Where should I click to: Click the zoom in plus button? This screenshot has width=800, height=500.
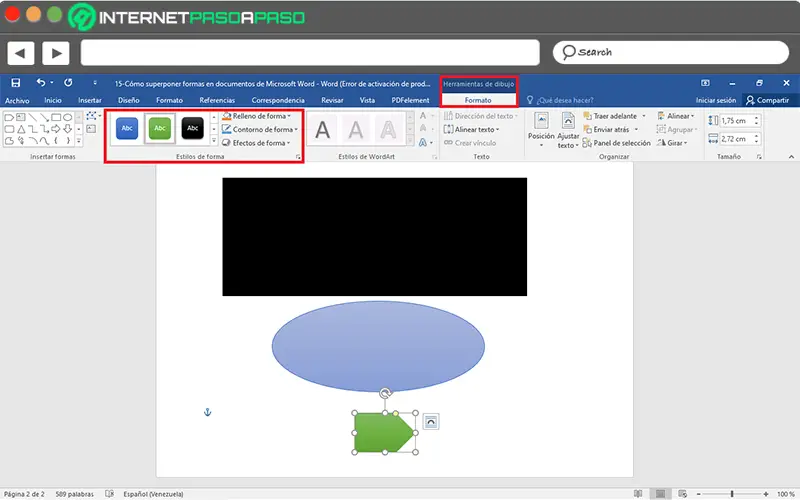(766, 494)
